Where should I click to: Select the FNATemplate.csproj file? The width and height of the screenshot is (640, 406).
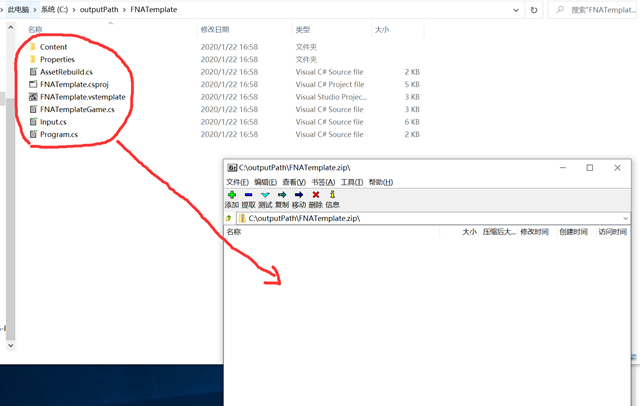74,85
